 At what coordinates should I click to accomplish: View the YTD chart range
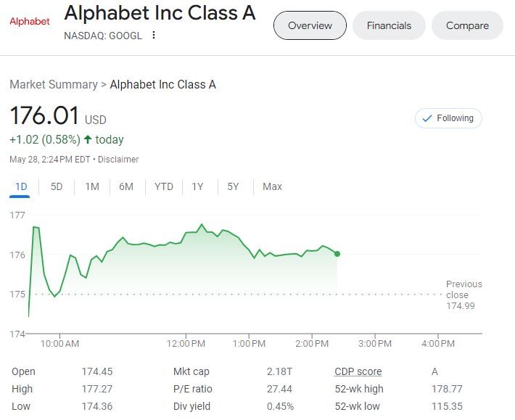164,186
